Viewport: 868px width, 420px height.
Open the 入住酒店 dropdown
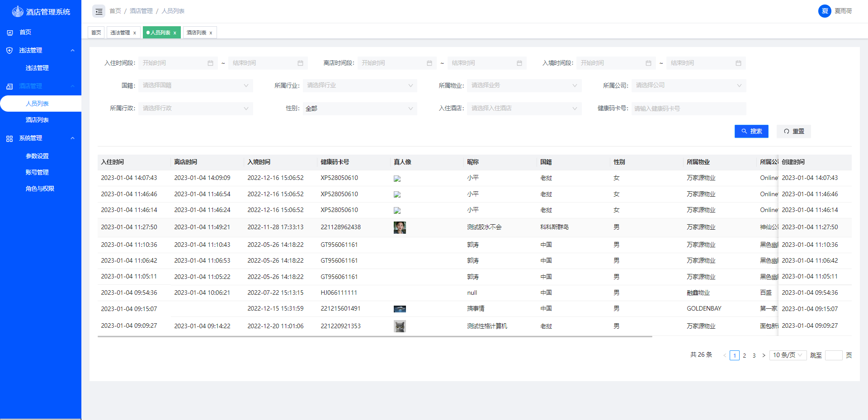pyautogui.click(x=524, y=109)
